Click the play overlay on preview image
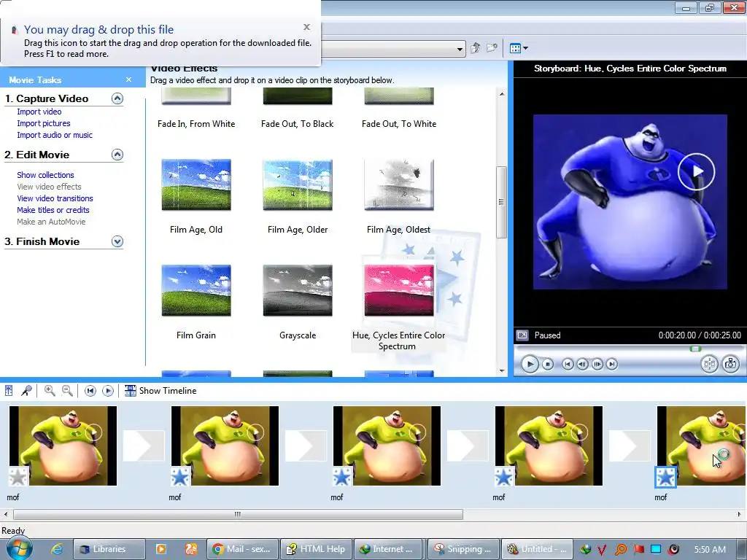Screen dimensions: 747x560 pos(697,171)
